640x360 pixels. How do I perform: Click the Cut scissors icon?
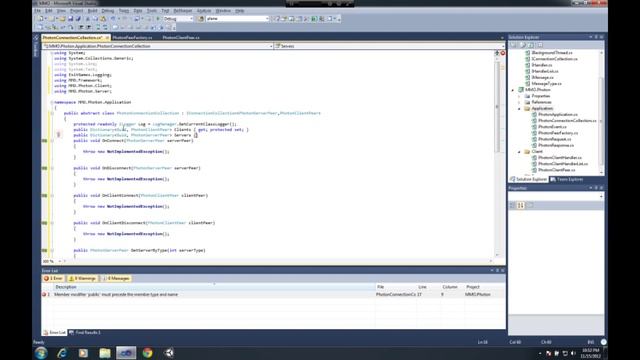pos(87,19)
